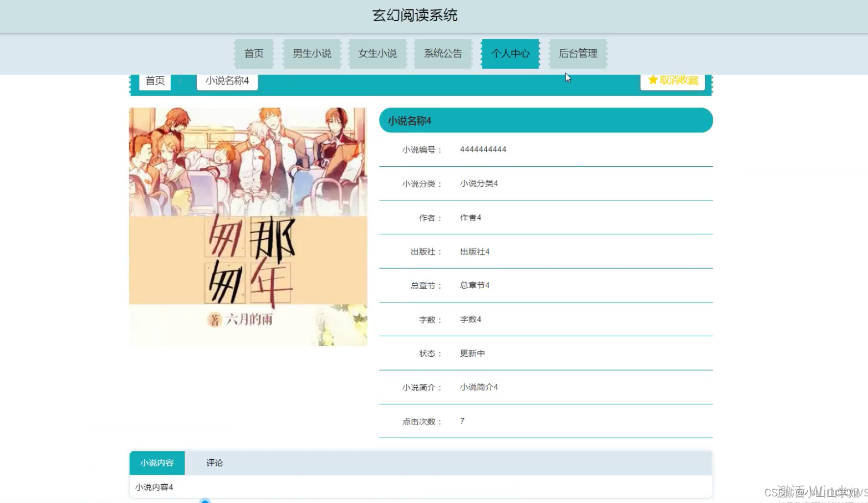Open the 男生小说 boys novels section

click(312, 53)
